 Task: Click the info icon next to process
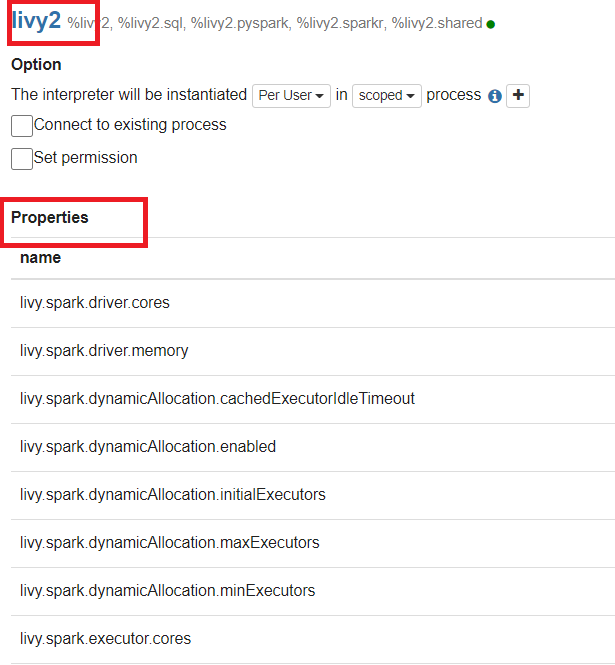(495, 96)
